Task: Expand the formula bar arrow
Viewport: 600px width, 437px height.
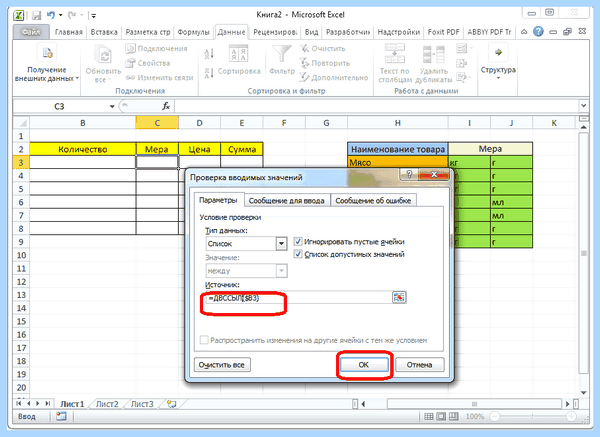Action: tap(584, 105)
